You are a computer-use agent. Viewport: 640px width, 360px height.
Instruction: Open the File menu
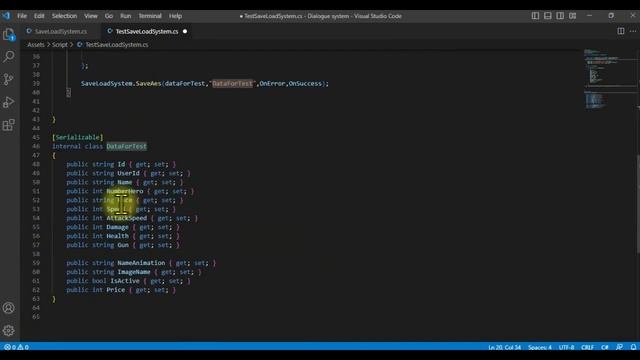pos(22,16)
